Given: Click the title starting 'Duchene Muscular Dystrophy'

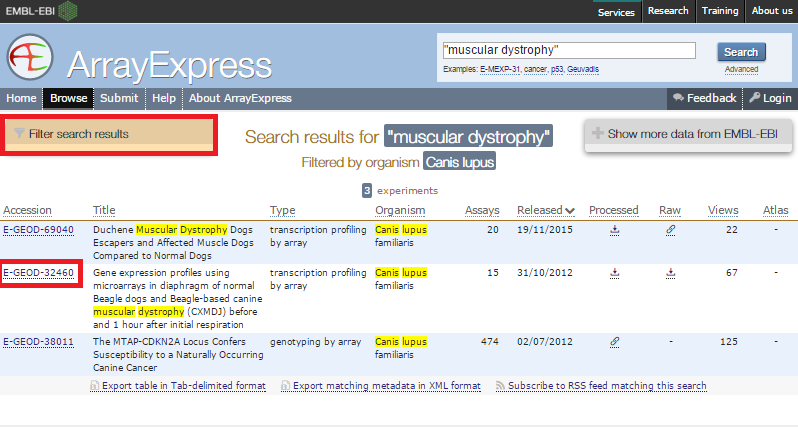Looking at the screenshot, I should pos(173,243).
